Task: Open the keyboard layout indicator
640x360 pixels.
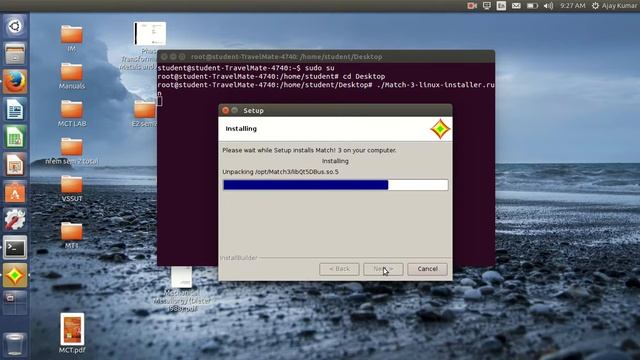Action: click(x=501, y=6)
